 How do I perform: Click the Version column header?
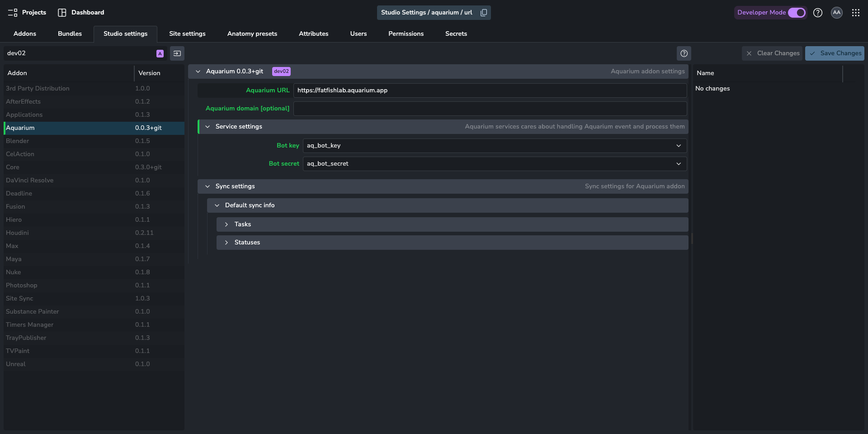tap(159, 73)
